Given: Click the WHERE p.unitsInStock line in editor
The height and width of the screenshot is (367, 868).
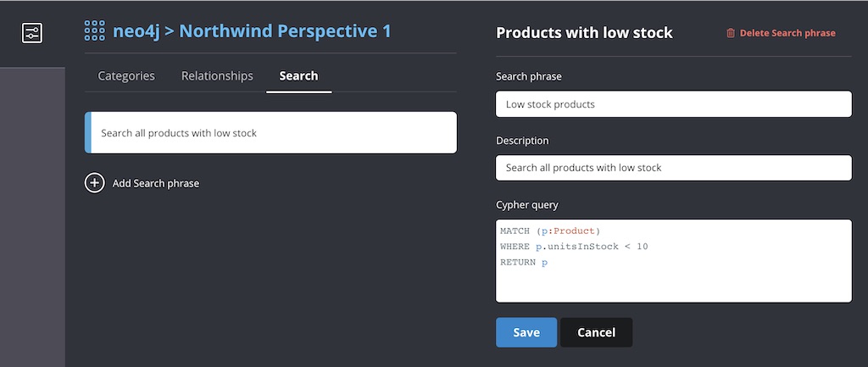Looking at the screenshot, I should (574, 247).
